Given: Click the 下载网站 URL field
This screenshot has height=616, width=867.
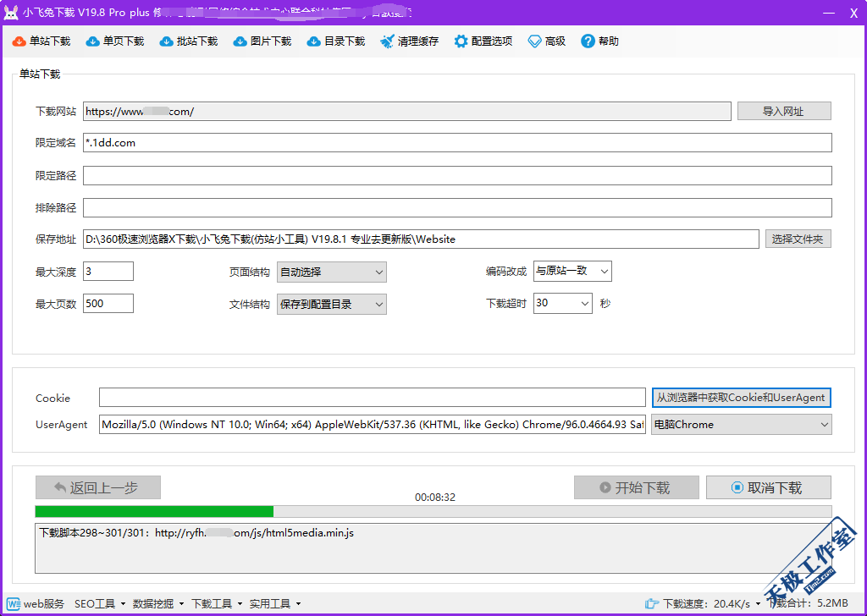Looking at the screenshot, I should click(407, 111).
